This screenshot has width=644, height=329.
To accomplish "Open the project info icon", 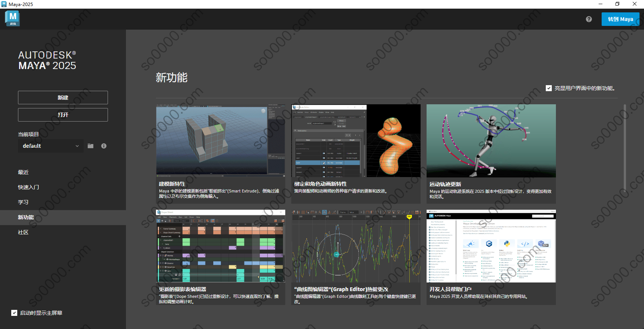I will (104, 146).
